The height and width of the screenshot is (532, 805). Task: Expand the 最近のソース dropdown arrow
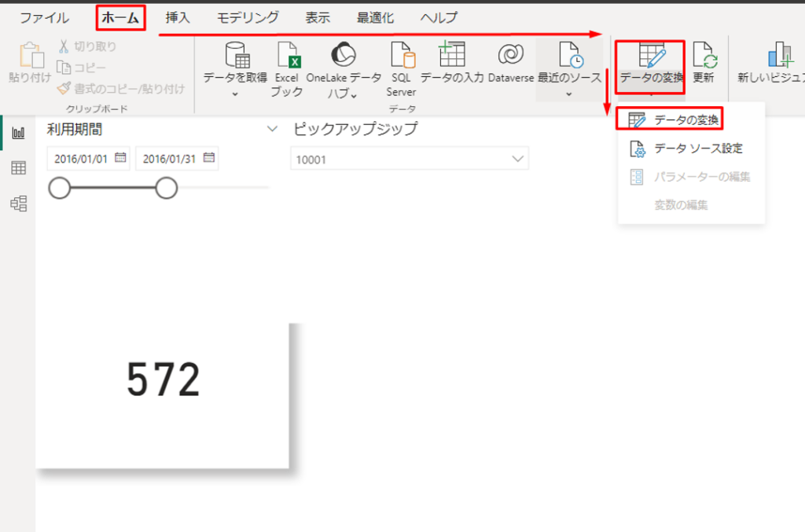(569, 94)
